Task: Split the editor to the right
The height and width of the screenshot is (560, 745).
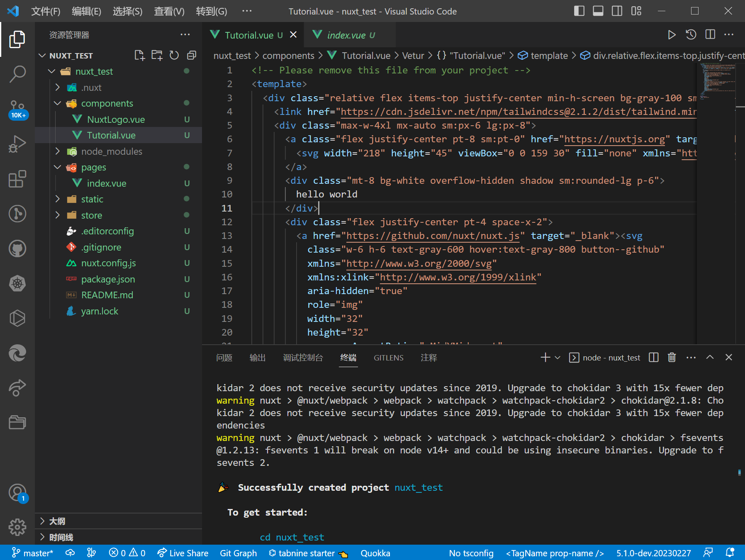Action: pos(710,35)
